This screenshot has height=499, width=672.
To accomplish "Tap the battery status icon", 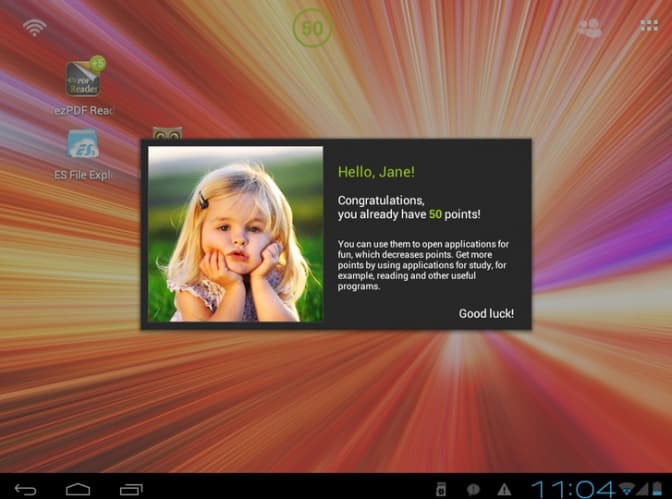I will point(657,488).
